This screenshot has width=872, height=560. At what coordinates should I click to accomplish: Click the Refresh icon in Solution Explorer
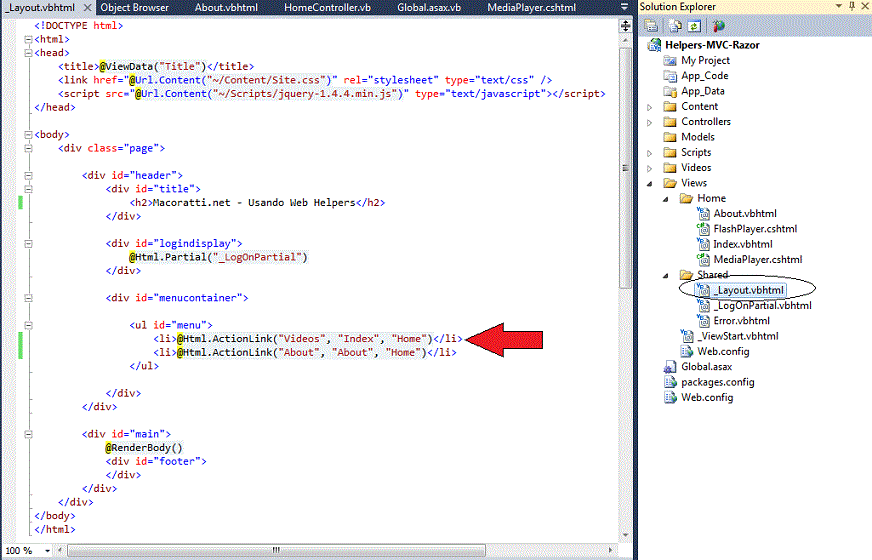point(693,26)
